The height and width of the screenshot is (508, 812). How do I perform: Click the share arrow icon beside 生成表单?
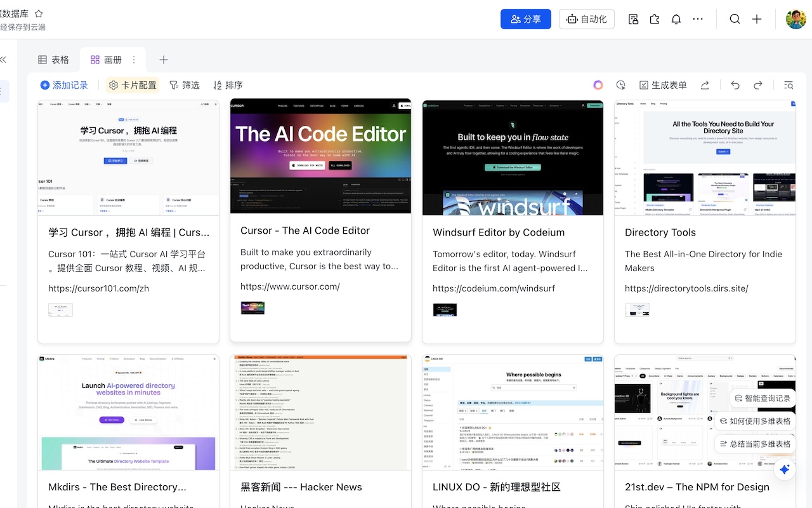click(705, 85)
